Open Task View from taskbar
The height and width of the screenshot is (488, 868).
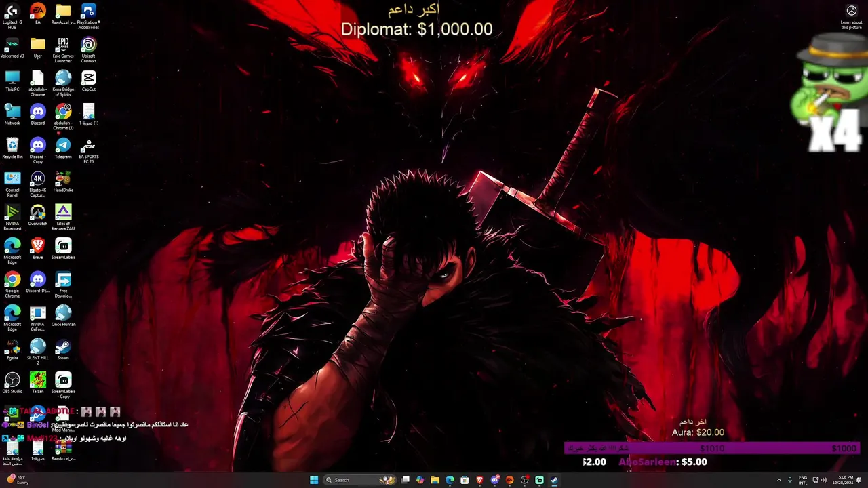405,480
